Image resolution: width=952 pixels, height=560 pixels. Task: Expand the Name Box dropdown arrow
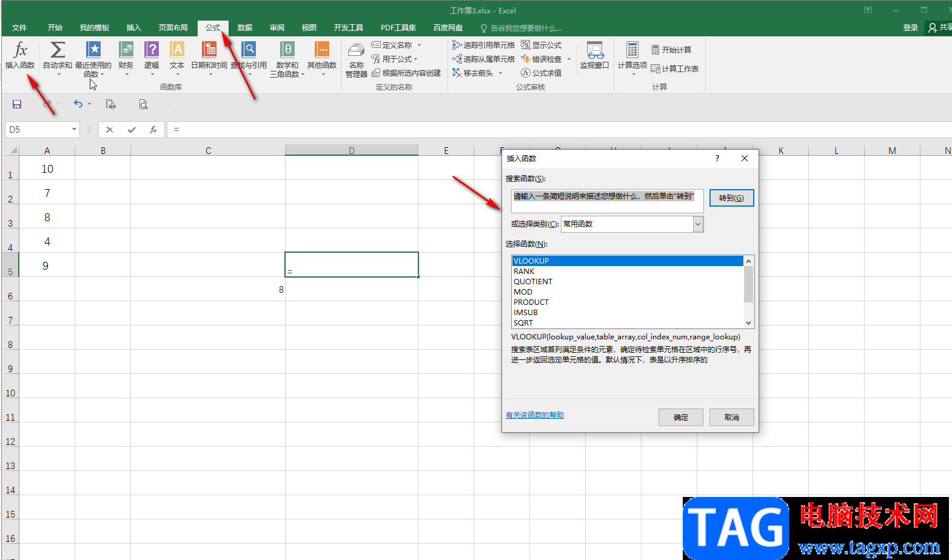pos(74,129)
